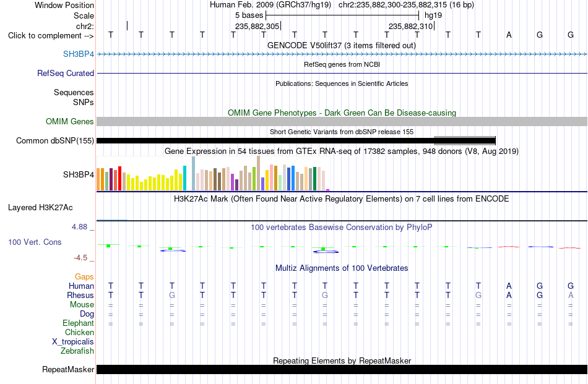
Task: Click the Scale label
Action: click(x=84, y=15)
